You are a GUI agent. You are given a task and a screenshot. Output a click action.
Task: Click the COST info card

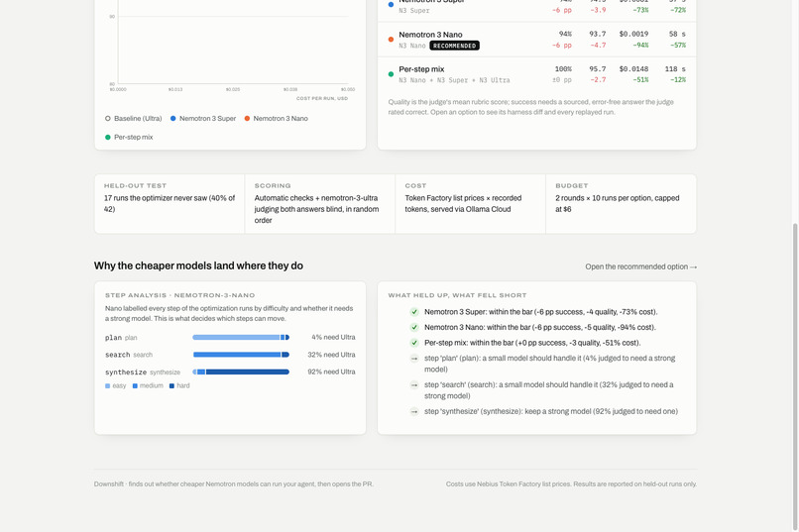(x=470, y=204)
